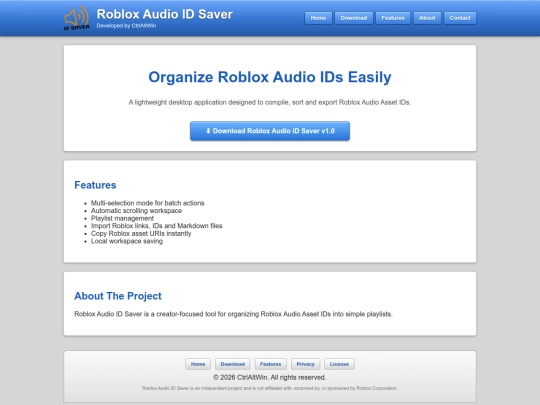Click the Features section heading

(95, 185)
